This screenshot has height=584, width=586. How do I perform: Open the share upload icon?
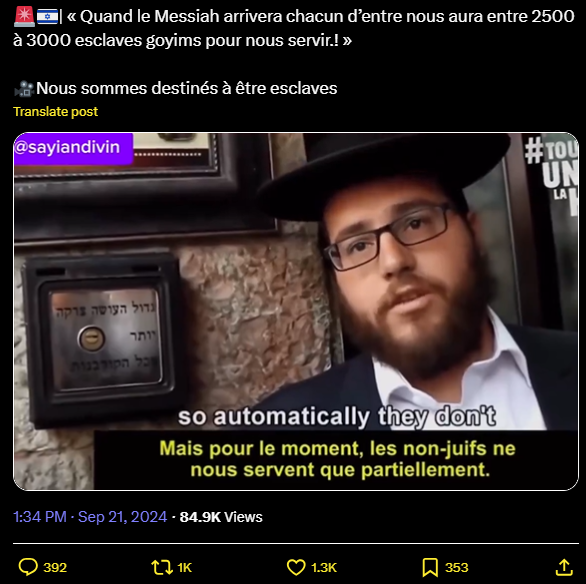564,567
